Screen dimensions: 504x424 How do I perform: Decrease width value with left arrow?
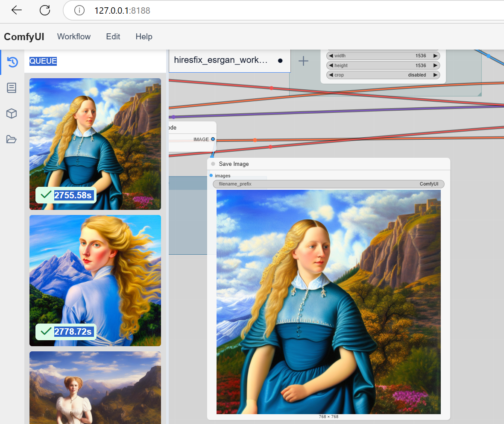331,56
